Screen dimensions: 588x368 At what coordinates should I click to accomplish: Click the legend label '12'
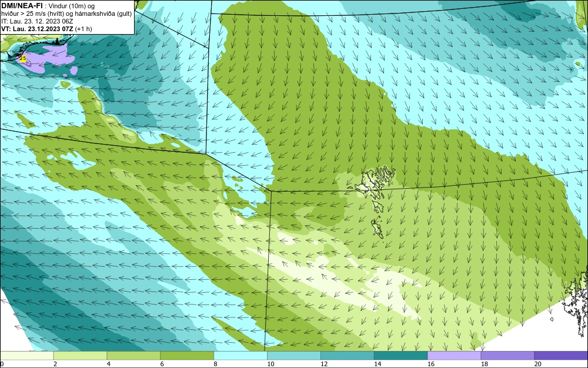coord(324,364)
